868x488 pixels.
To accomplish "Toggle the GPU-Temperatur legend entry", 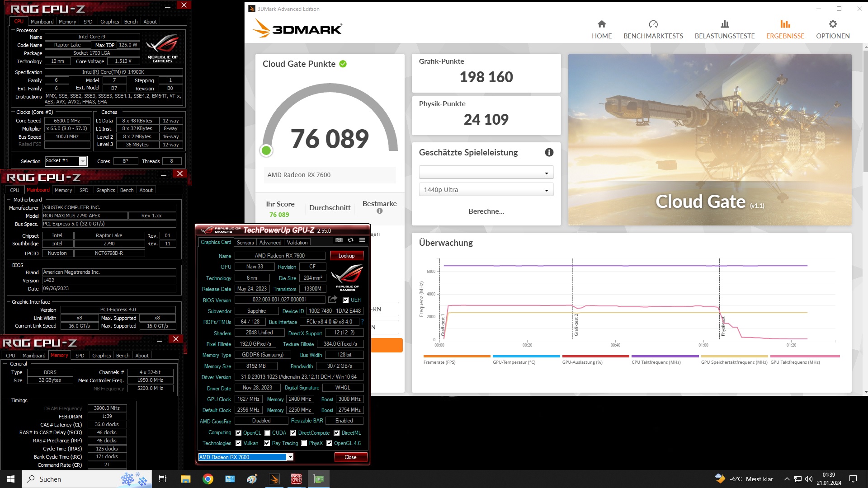I will [x=526, y=360].
